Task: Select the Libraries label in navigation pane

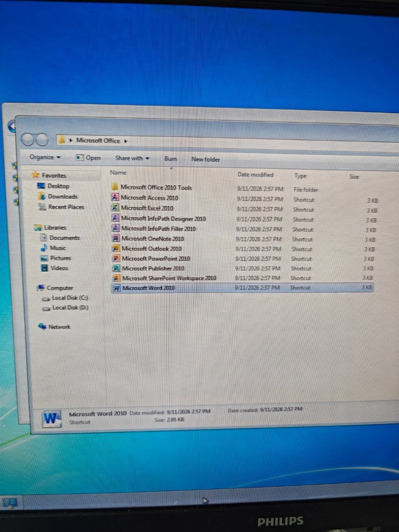Action: tap(55, 227)
